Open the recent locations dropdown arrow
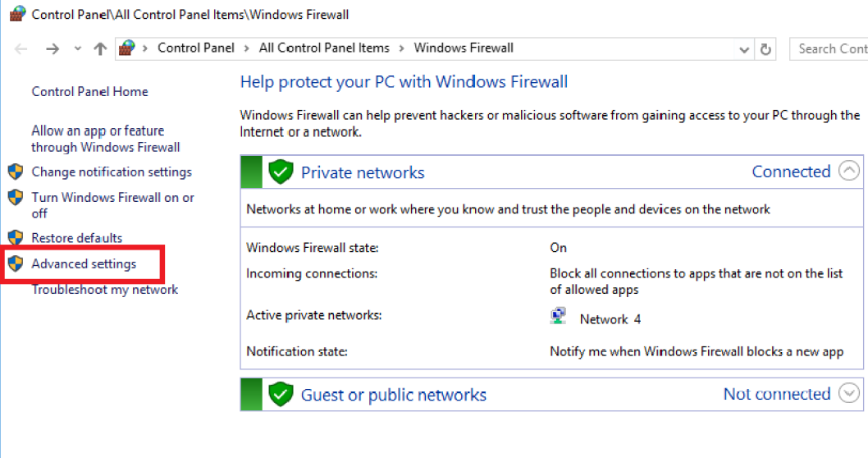The image size is (868, 467). tap(77, 48)
